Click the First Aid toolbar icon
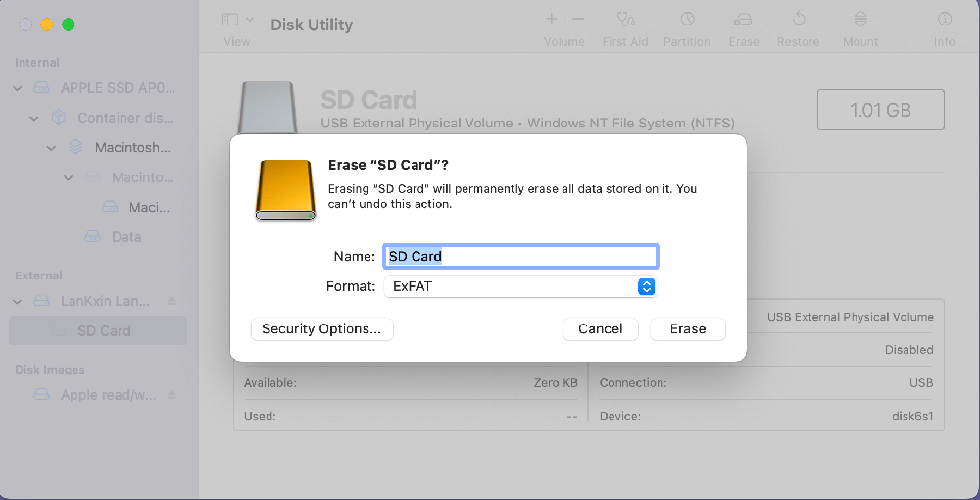The image size is (980, 500). 626,20
